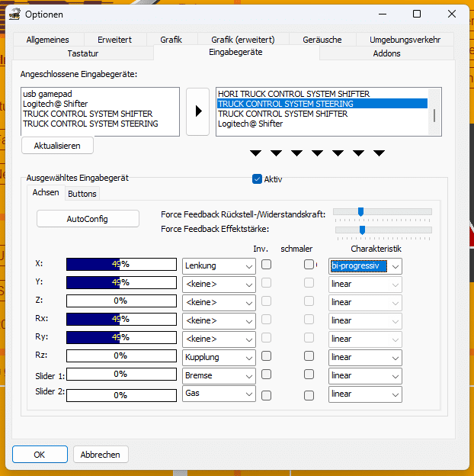Click the last black triangle indicator
The image size is (474, 476).
click(379, 153)
